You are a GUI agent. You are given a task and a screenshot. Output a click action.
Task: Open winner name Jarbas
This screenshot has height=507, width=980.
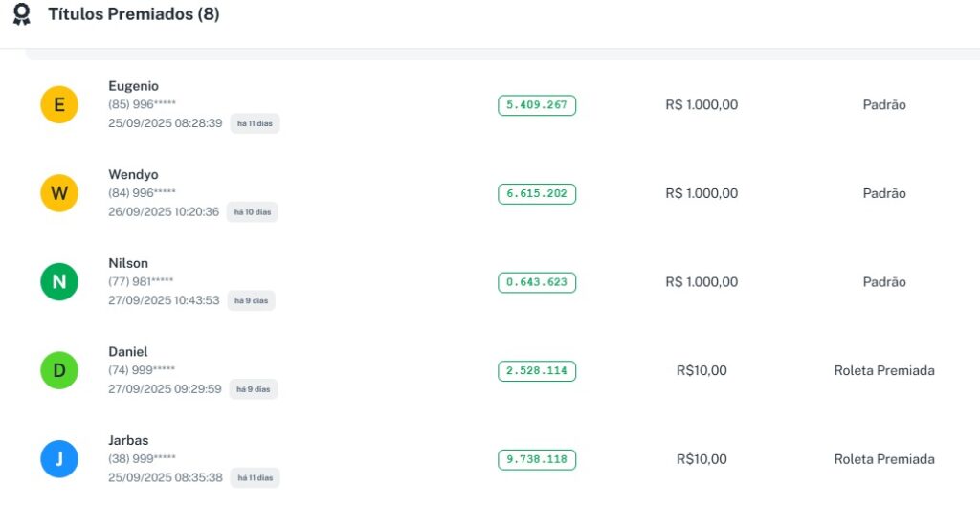[x=128, y=440]
